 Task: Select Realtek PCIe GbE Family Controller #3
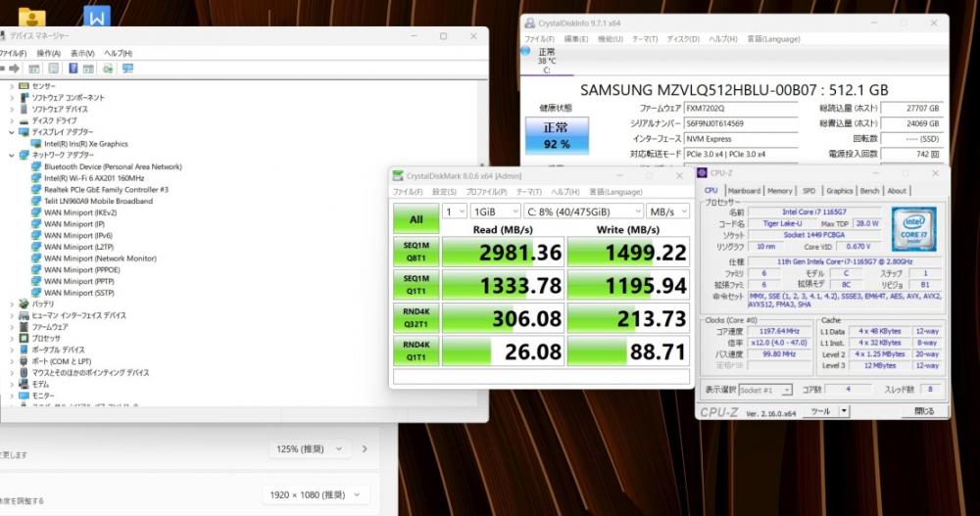[106, 189]
